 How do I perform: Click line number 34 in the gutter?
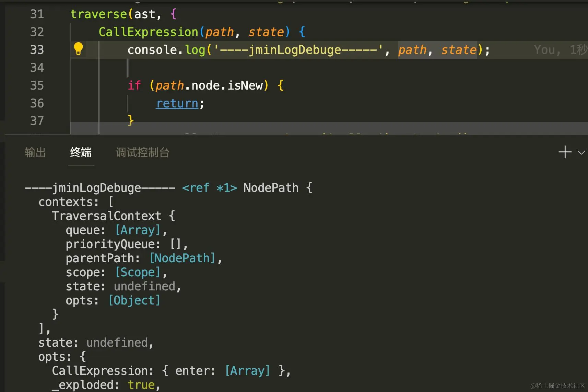[x=37, y=68]
